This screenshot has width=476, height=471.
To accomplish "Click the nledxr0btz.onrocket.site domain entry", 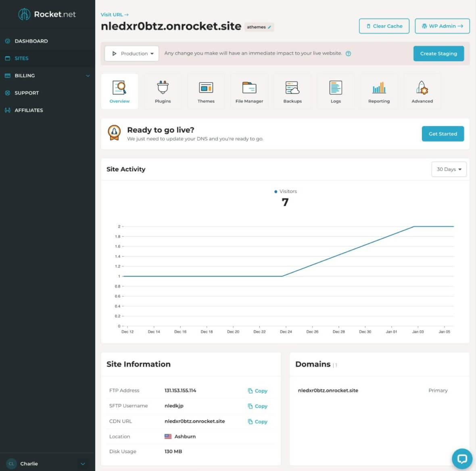I will click(328, 391).
